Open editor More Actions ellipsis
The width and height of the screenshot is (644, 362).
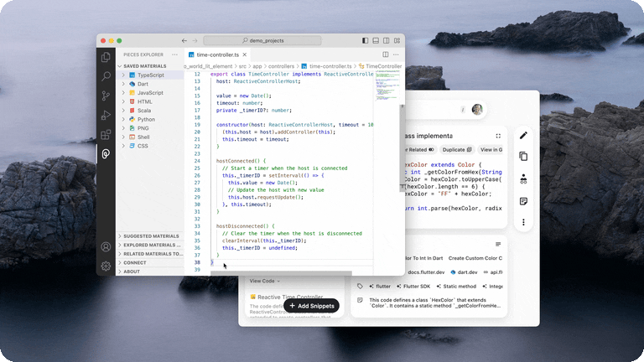click(396, 54)
